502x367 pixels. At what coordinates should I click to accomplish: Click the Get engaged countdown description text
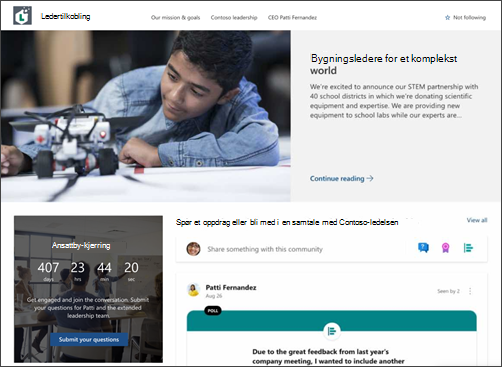(88, 308)
